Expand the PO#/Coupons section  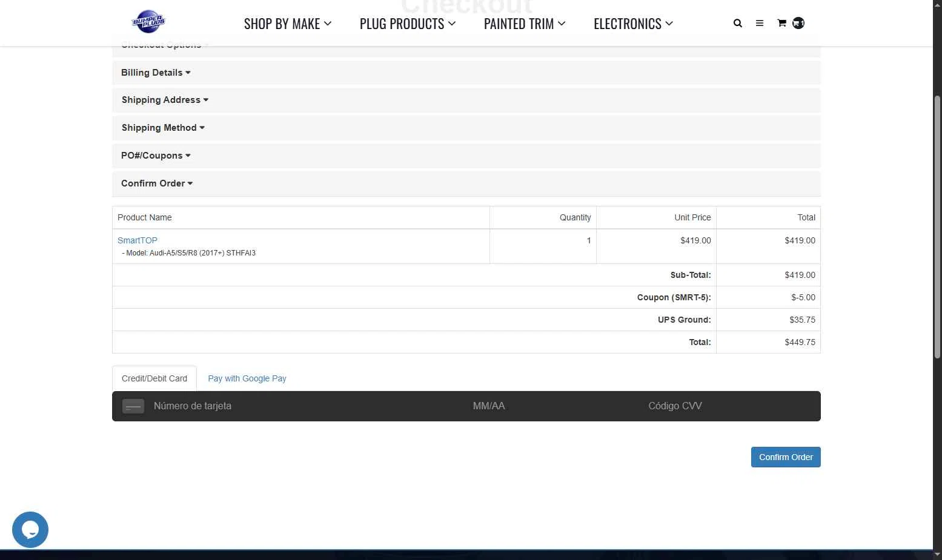[466, 156]
